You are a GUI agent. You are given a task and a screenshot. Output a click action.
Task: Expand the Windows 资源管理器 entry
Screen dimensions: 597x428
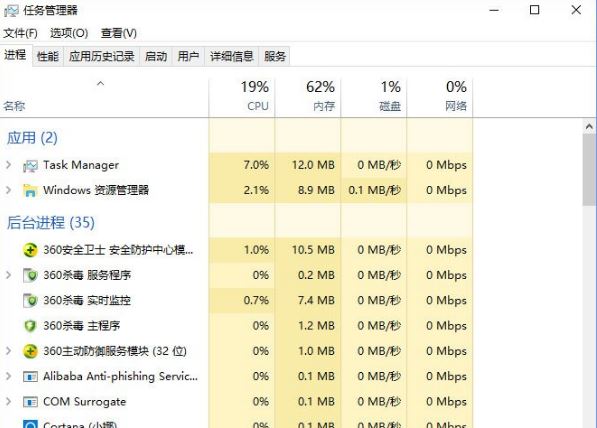8,190
